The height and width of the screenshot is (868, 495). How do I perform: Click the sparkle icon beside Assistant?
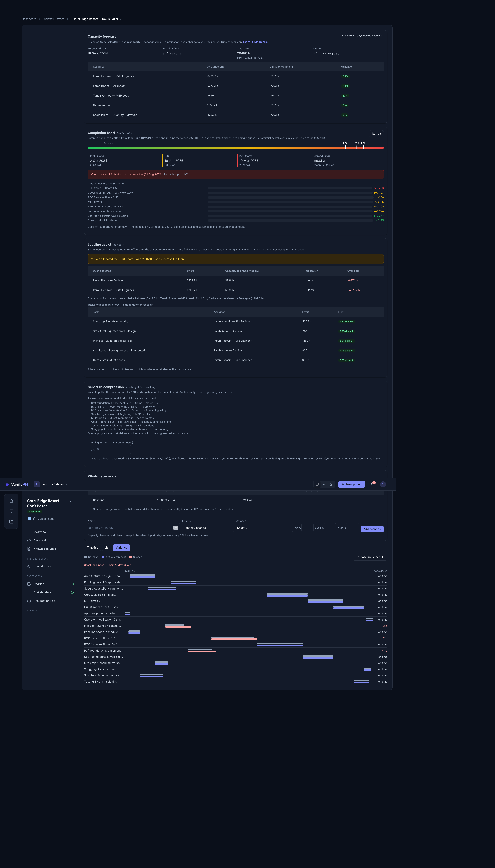tap(29, 540)
